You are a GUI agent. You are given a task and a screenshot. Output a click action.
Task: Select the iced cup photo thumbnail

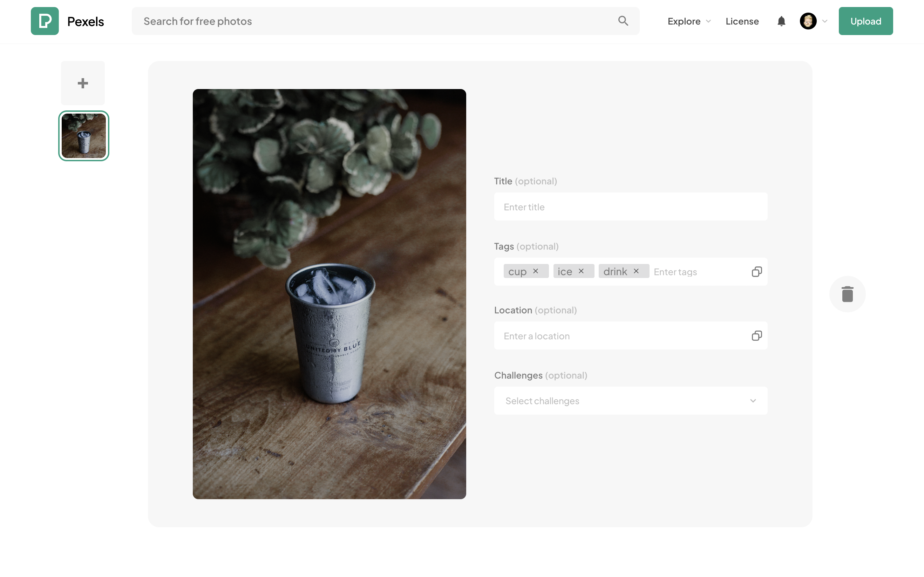83,136
